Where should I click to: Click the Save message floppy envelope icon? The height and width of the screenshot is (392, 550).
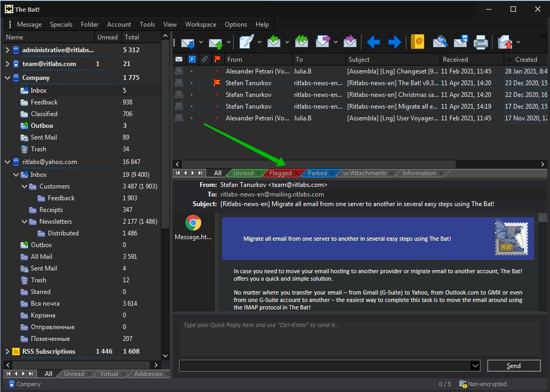pyautogui.click(x=461, y=42)
